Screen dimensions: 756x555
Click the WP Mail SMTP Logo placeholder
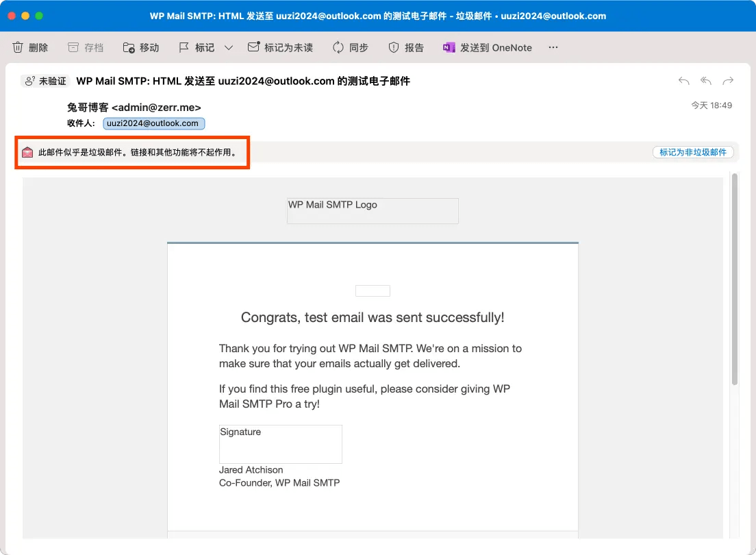point(373,211)
